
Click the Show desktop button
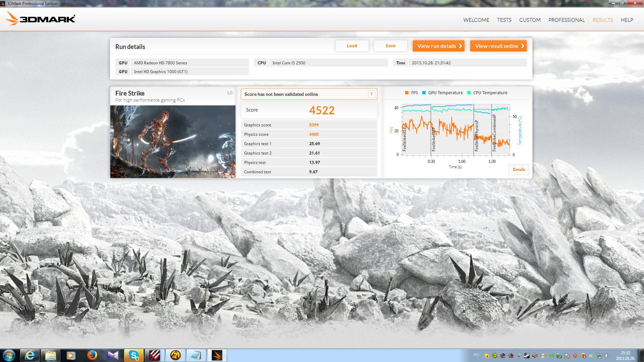tap(641, 355)
